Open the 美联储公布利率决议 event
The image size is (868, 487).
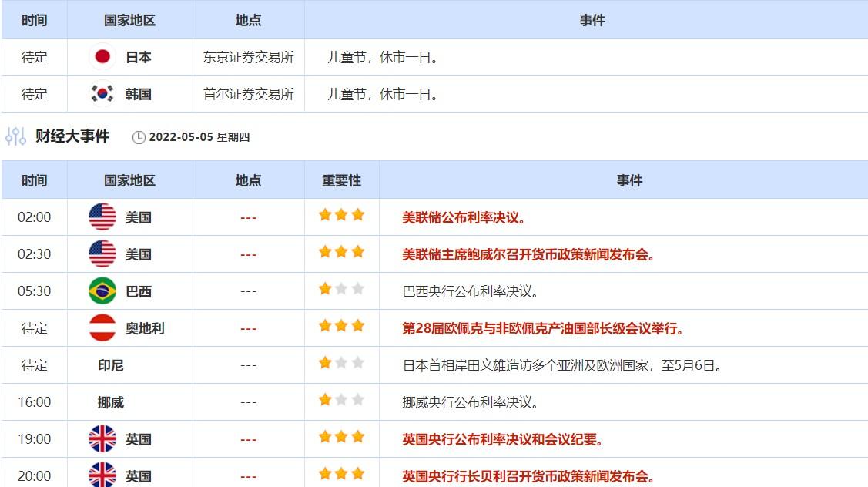tap(464, 218)
